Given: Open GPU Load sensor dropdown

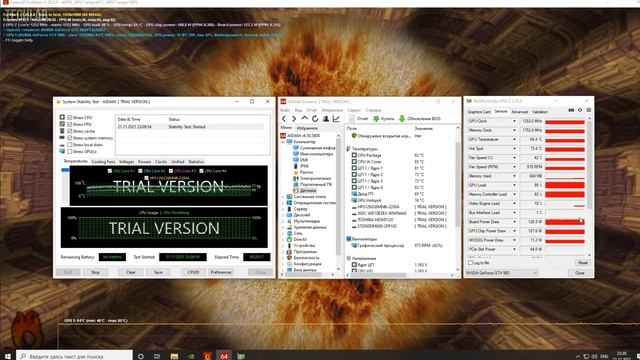Looking at the screenshot, I should pos(514,185).
